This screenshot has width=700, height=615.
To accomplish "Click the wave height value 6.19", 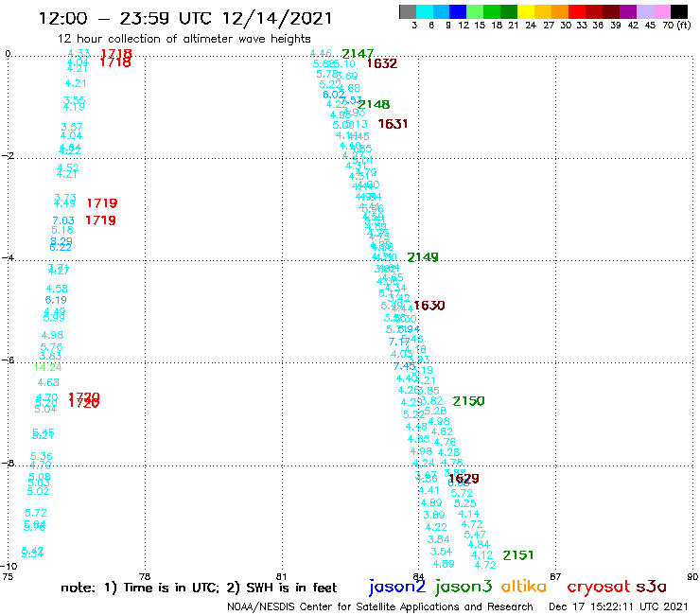I will tap(56, 300).
